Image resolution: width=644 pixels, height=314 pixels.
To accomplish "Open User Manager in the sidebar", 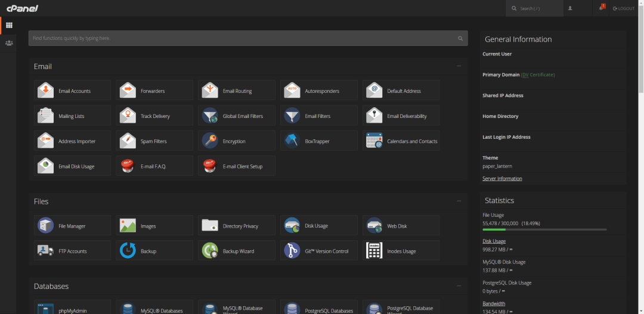I will click(x=9, y=43).
